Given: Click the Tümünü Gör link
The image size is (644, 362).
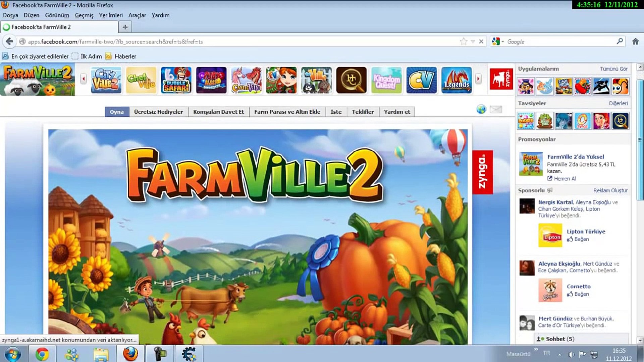Looking at the screenshot, I should click(613, 69).
